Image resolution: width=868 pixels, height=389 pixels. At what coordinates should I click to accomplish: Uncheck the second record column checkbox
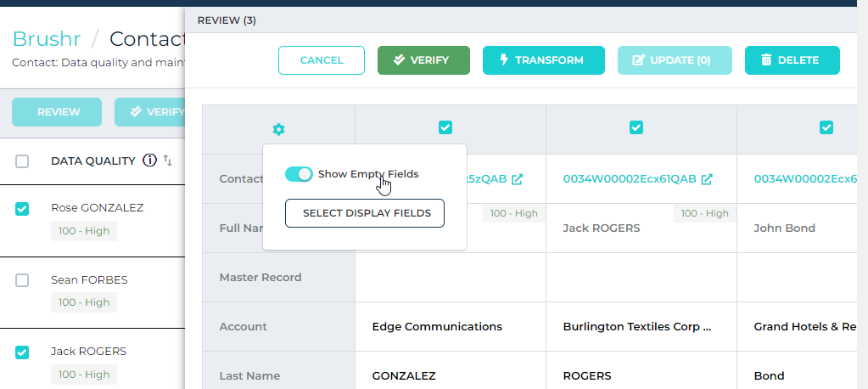pyautogui.click(x=636, y=127)
